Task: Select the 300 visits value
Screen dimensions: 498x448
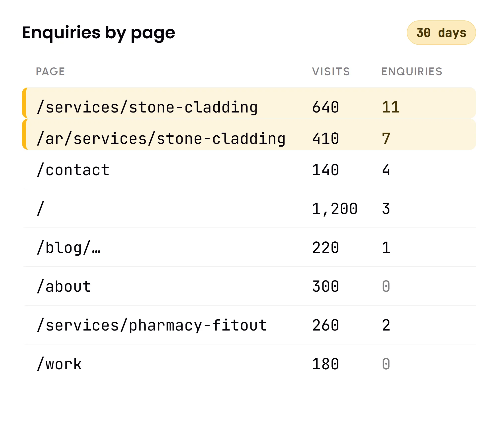Action: pyautogui.click(x=326, y=286)
